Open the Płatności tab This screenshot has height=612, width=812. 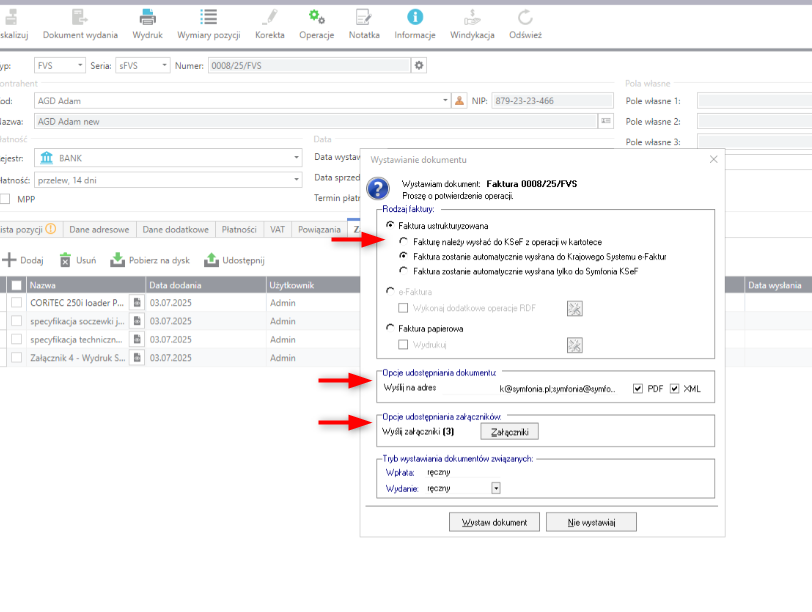[x=239, y=229]
